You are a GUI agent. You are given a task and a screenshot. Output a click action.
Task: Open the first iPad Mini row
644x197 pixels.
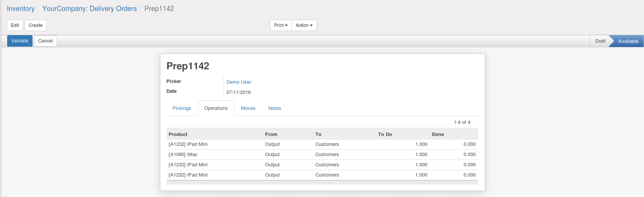pos(188,144)
